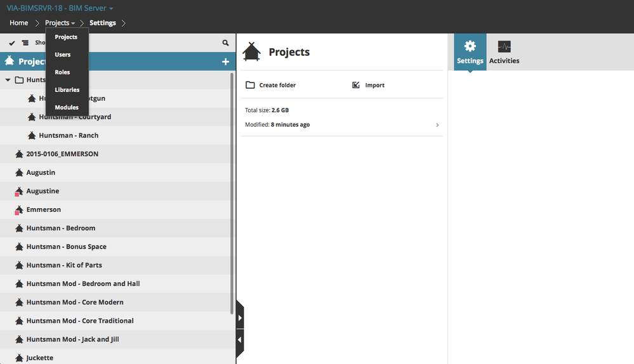This screenshot has height=364, width=634.
Task: Open the project search magnifier
Action: pos(226,43)
